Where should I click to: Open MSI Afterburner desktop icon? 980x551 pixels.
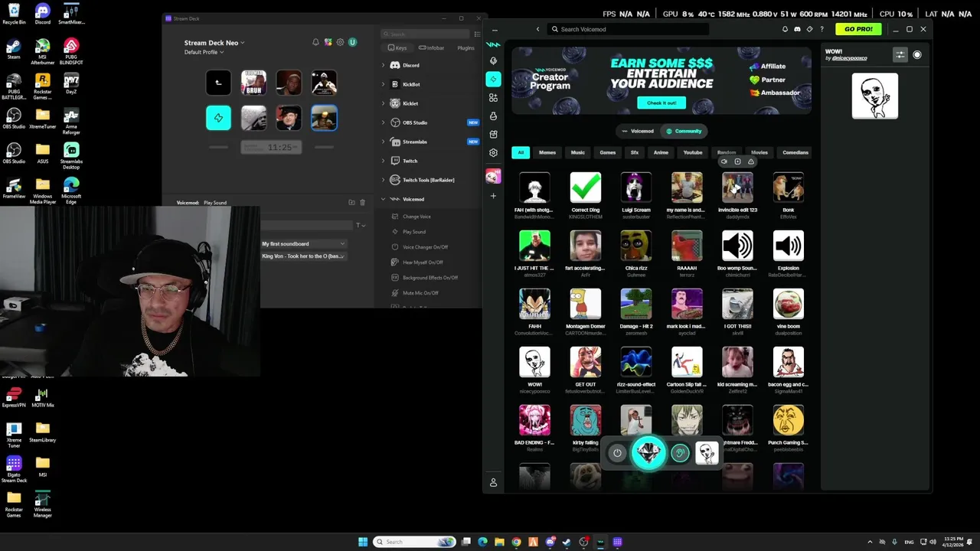click(x=43, y=51)
